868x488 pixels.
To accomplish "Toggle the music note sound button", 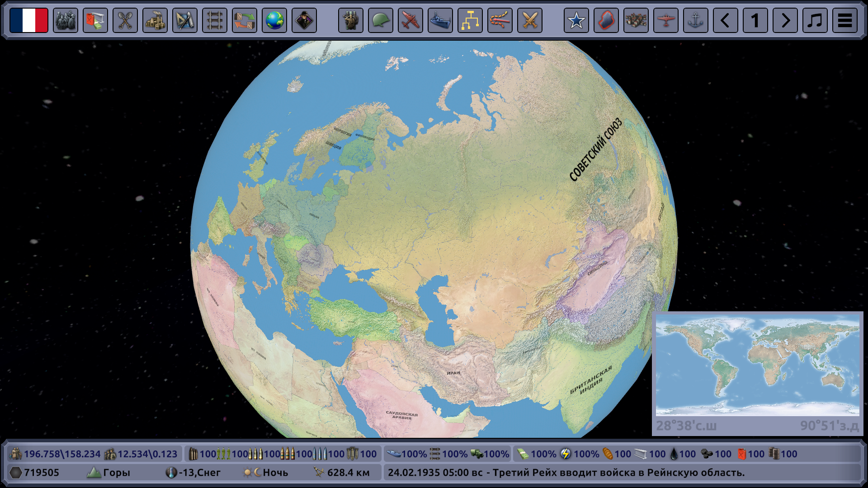I will (815, 20).
